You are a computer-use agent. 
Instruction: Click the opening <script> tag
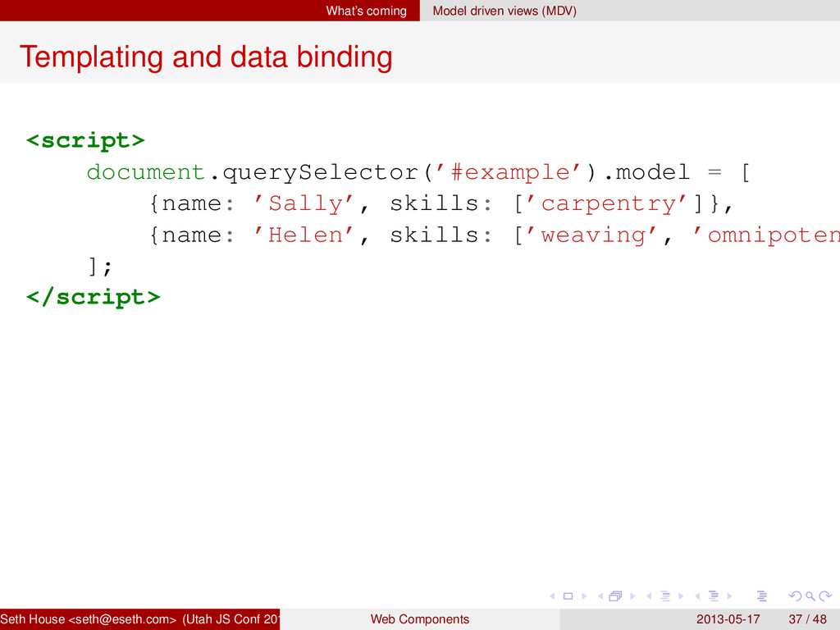[x=85, y=140]
